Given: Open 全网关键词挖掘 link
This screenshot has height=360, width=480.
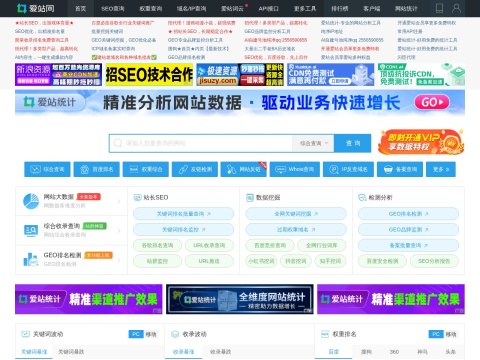Looking at the screenshot, I should pyautogui.click(x=296, y=214).
